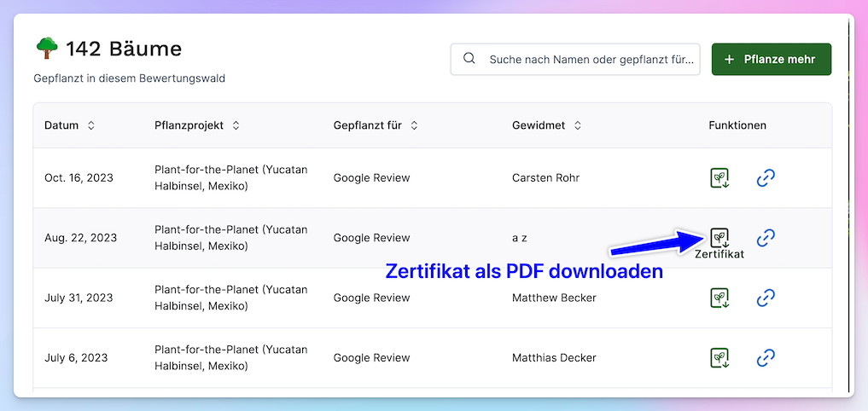Sort table by Pflanzprojekt column
The image size is (868, 411).
click(236, 125)
